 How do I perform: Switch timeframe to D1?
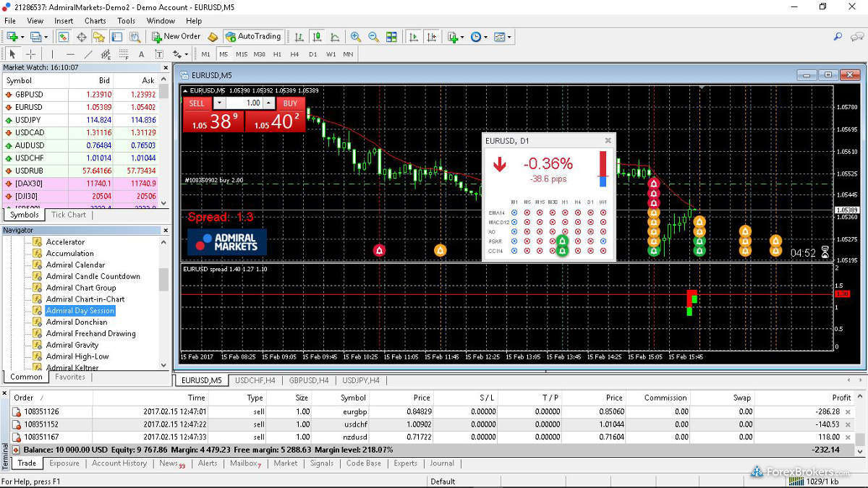coord(313,54)
